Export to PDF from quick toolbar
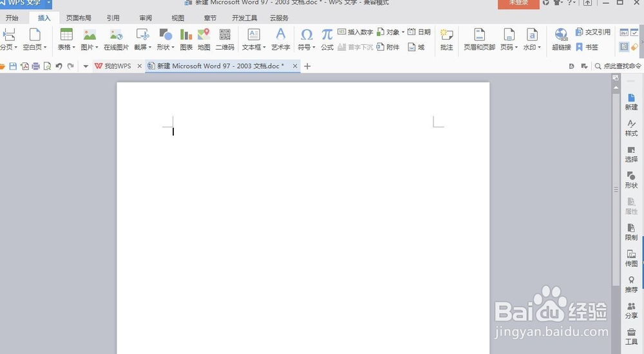The width and height of the screenshot is (644, 354). [x=24, y=66]
